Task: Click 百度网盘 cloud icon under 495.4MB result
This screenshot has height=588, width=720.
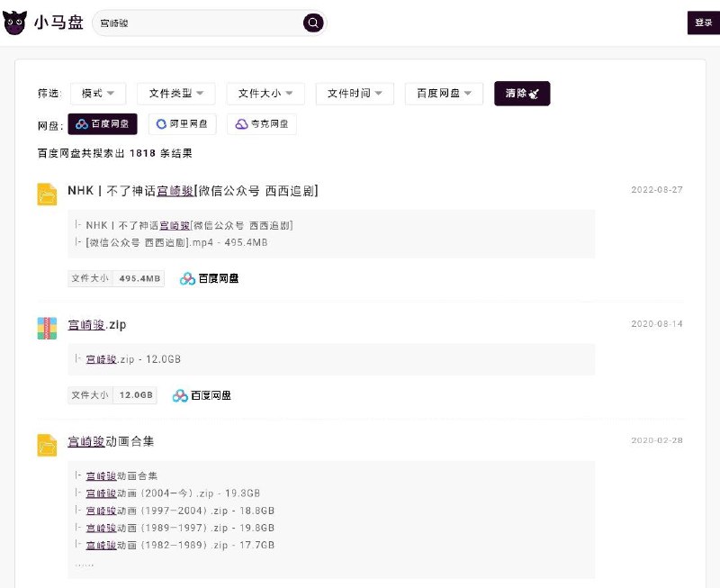Action: (x=187, y=279)
